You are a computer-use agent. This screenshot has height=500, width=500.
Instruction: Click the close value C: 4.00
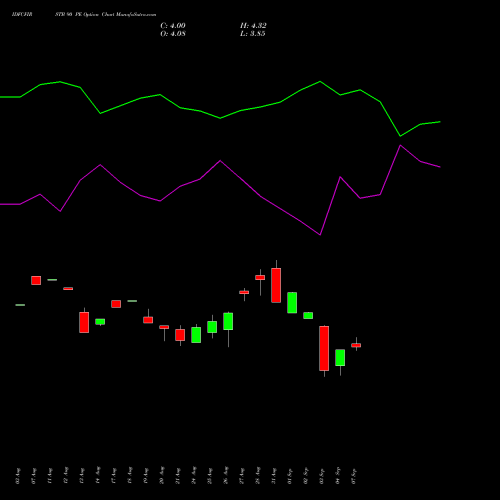coord(173,26)
